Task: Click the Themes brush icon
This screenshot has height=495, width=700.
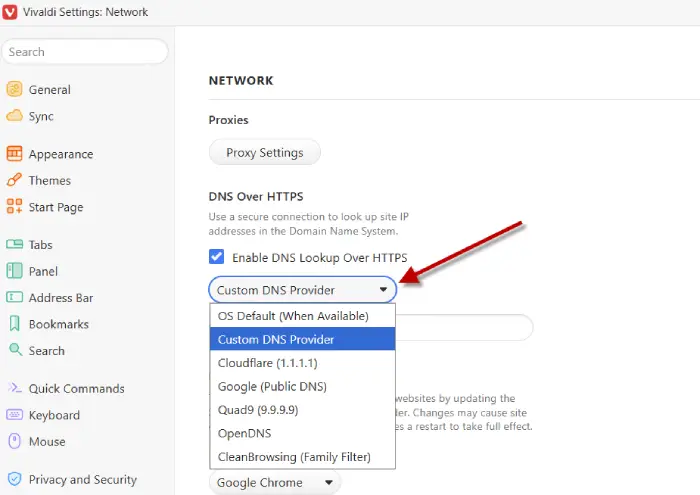Action: (14, 180)
